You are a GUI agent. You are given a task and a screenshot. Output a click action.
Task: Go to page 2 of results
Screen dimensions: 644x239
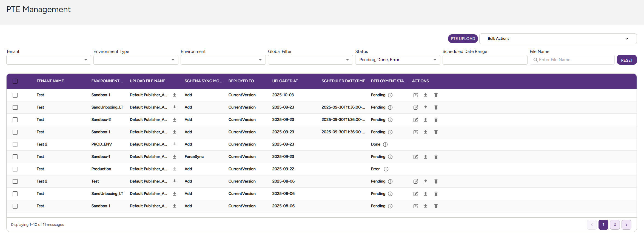coord(615,224)
